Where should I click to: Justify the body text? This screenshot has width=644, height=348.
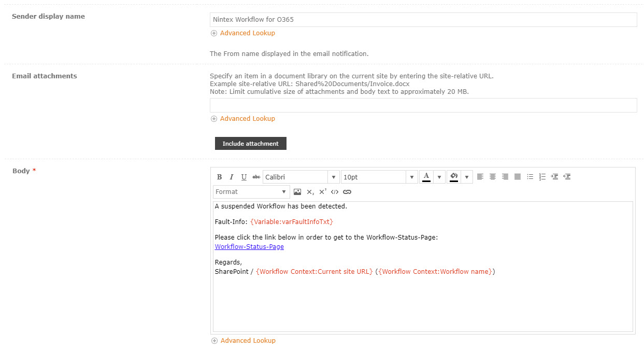click(x=518, y=177)
